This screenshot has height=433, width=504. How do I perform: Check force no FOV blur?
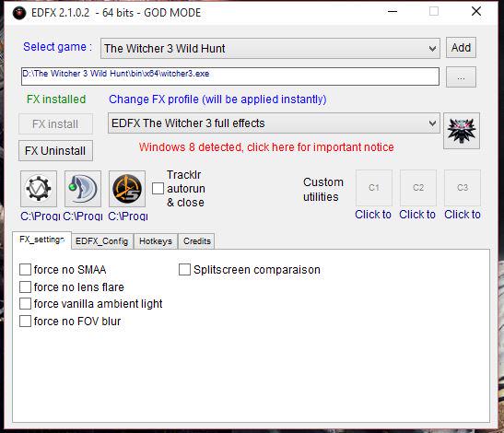point(26,321)
